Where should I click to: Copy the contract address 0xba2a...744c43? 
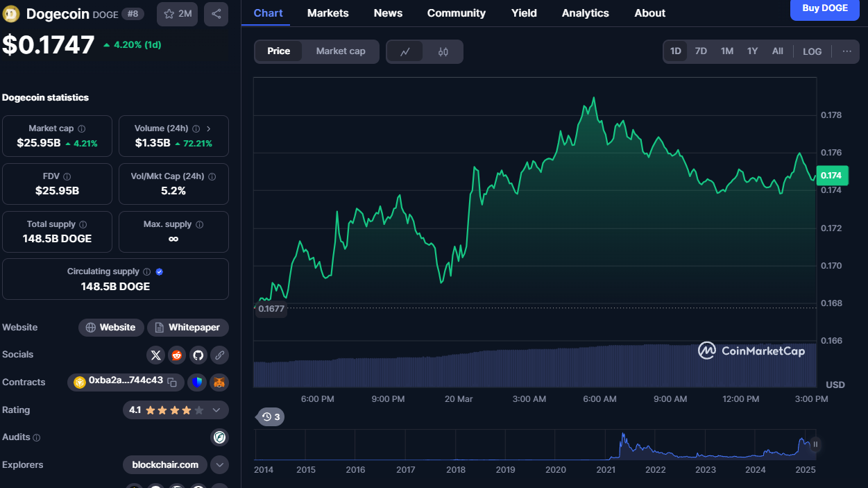(172, 382)
